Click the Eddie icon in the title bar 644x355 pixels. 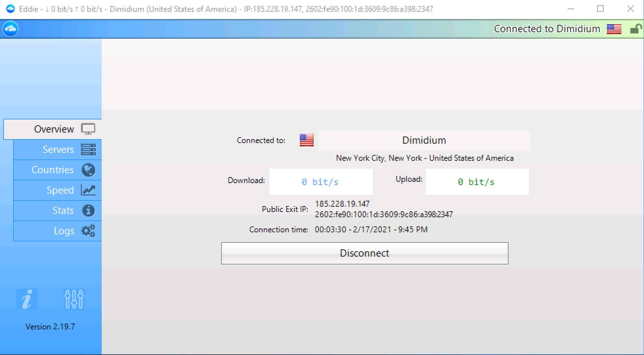10,9
